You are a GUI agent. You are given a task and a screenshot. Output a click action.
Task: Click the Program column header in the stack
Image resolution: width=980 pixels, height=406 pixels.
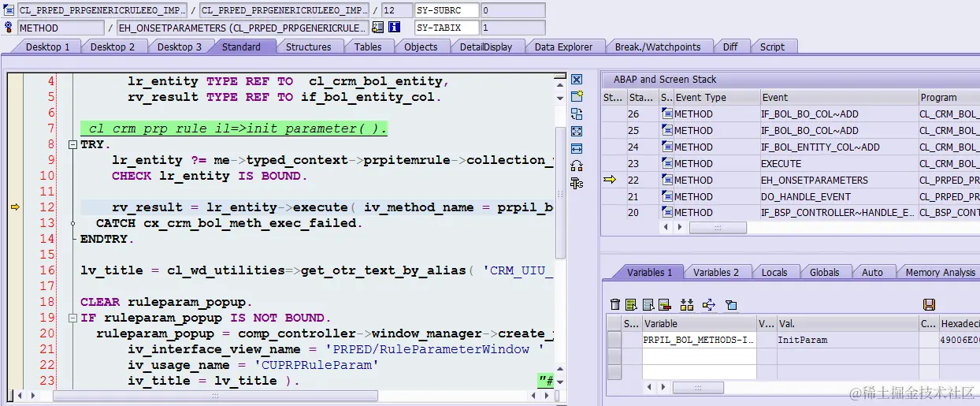pyautogui.click(x=949, y=98)
